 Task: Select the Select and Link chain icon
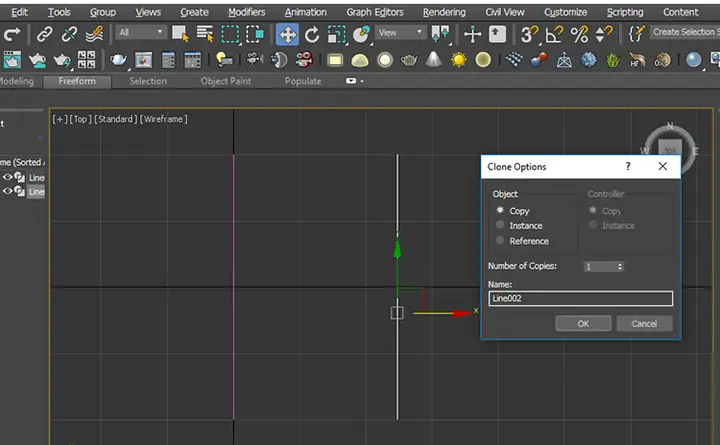[44, 34]
